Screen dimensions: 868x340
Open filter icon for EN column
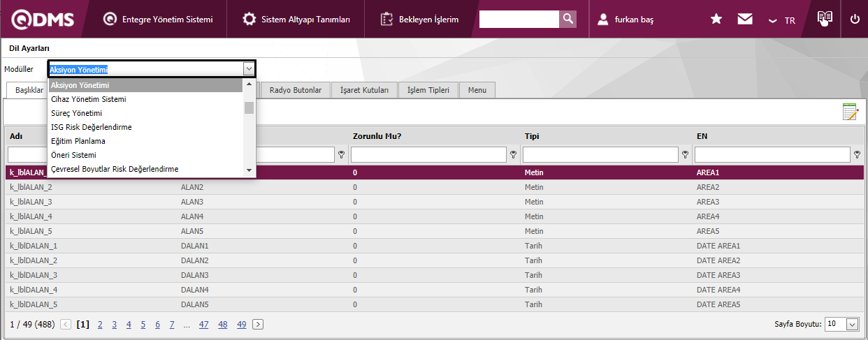coord(858,154)
